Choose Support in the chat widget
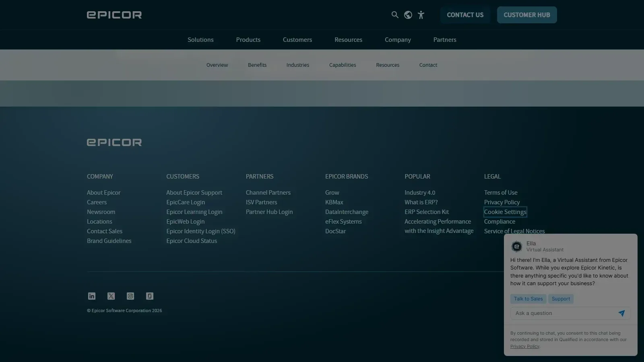The height and width of the screenshot is (362, 644). click(x=561, y=299)
